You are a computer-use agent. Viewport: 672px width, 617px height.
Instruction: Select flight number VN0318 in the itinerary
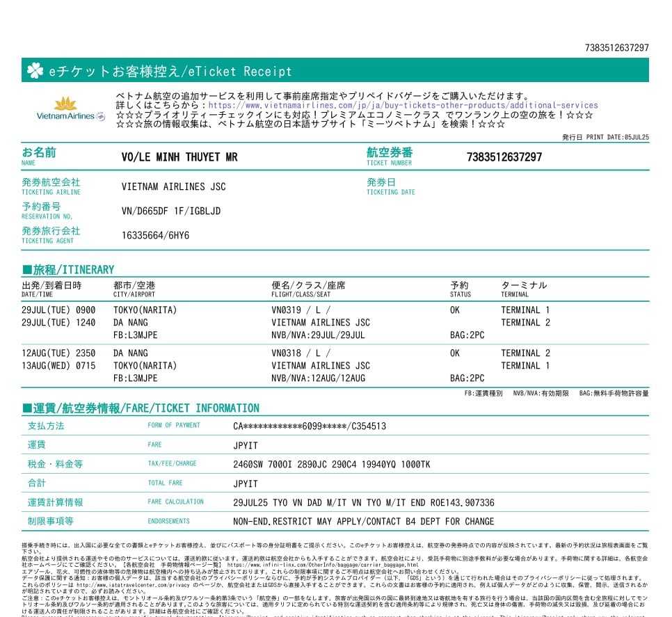pyautogui.click(x=287, y=353)
